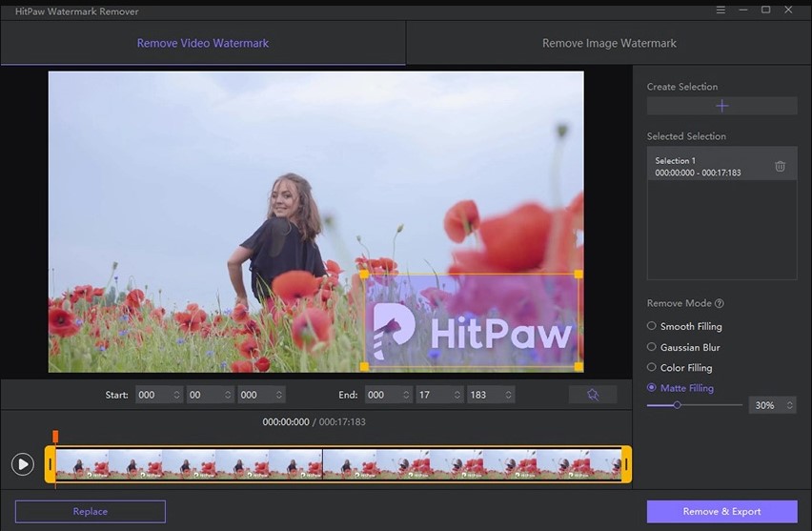Select bottom-left handle of watermark selection box

pos(364,367)
